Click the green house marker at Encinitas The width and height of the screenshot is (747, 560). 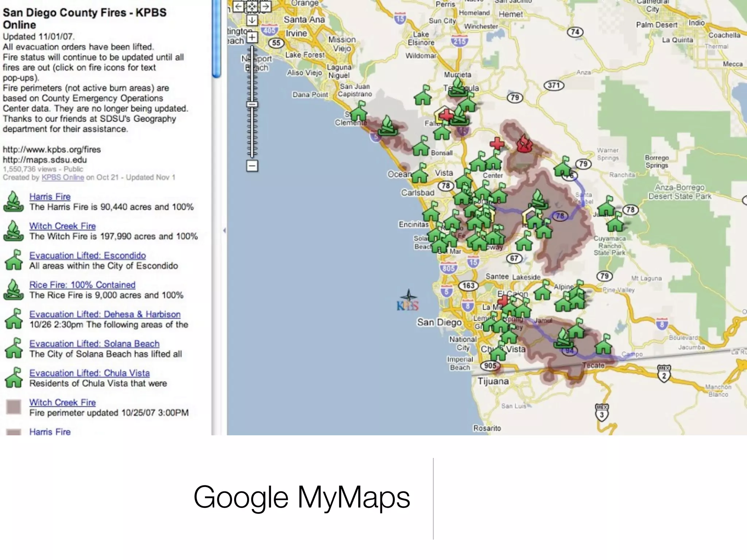click(x=431, y=211)
